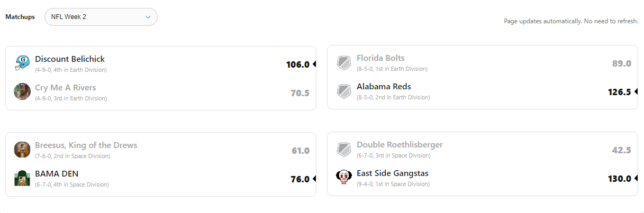Click Breesus, King of the Drews avatar
644x213 pixels.
[22, 150]
